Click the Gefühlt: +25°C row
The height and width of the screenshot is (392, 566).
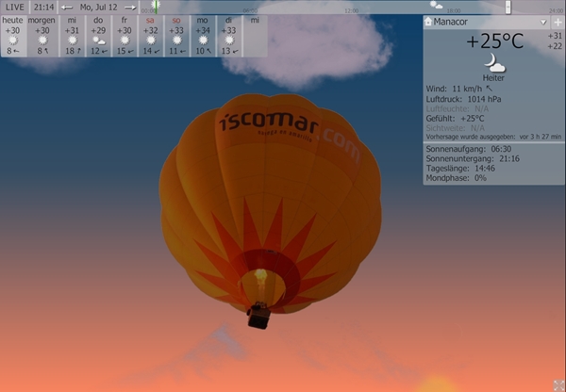click(x=455, y=119)
